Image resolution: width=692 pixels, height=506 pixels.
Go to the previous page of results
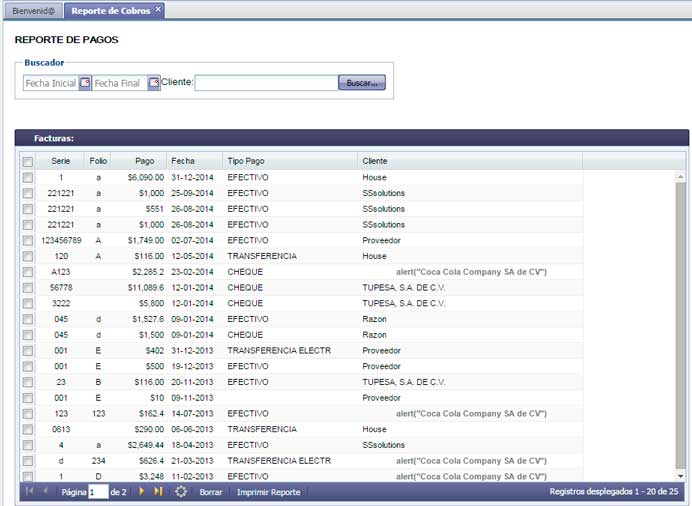point(45,492)
